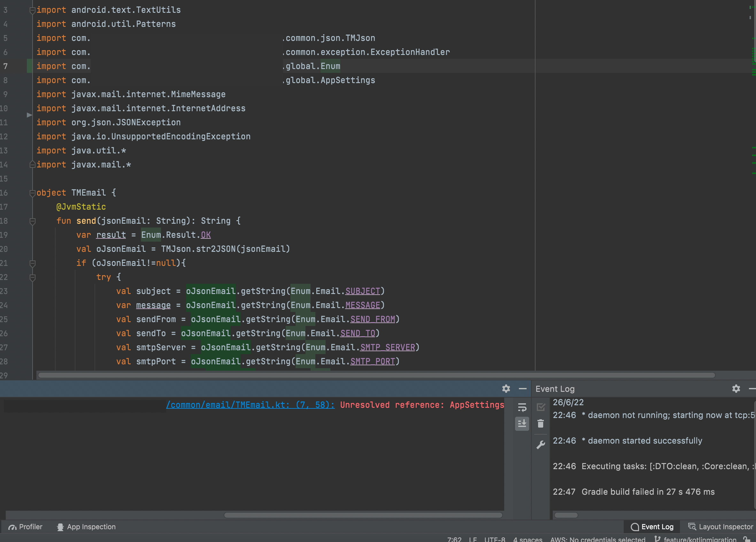
Task: Open Event Log wrench settings icon
Action: point(541,443)
